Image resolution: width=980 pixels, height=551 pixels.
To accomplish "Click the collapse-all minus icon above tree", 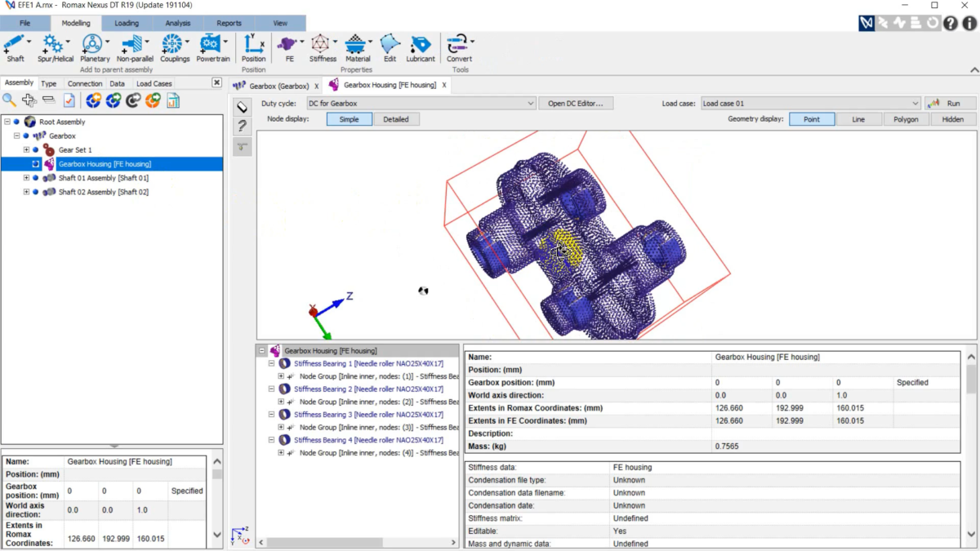I will click(49, 100).
